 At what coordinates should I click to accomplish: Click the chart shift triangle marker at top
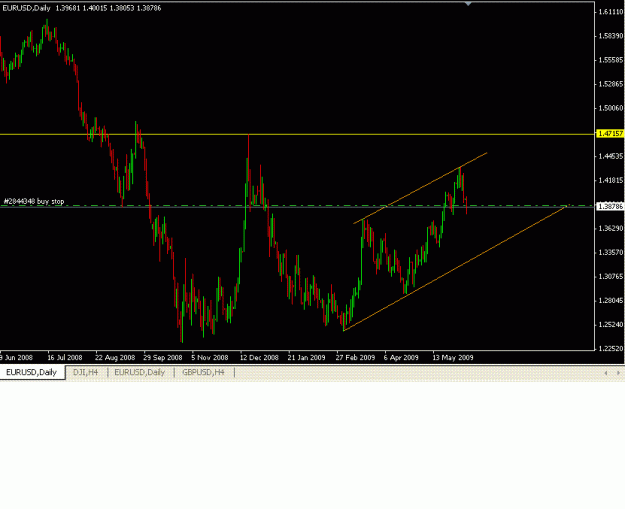tap(468, 4)
